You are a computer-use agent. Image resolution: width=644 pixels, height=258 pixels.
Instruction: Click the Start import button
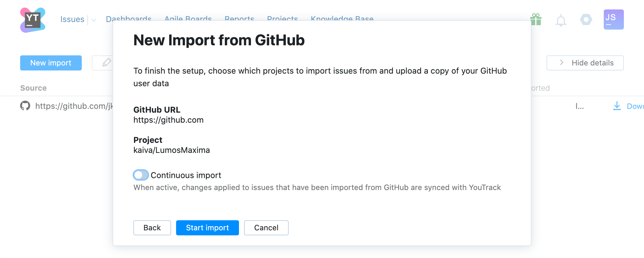[207, 227]
